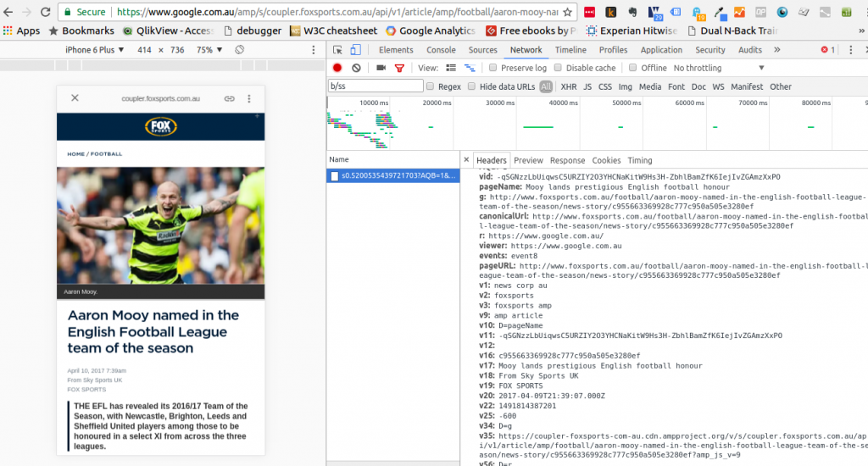
Task: Click the browser back arrow
Action: [x=8, y=12]
